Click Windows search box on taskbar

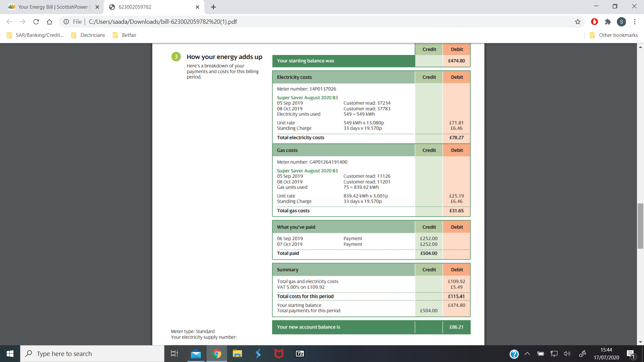point(92,354)
